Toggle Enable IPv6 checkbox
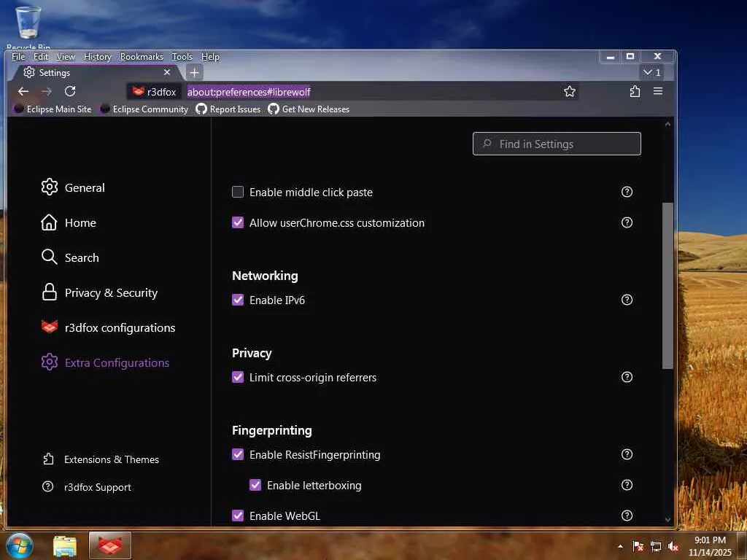The width and height of the screenshot is (747, 560). 238,300
